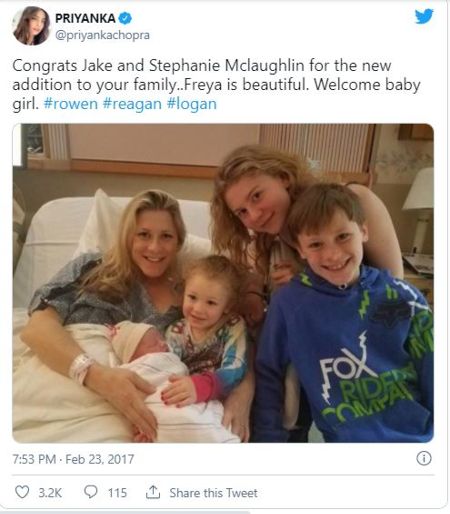The image size is (450, 514).
Task: Follow the #reagan hashtag
Action: (x=132, y=104)
